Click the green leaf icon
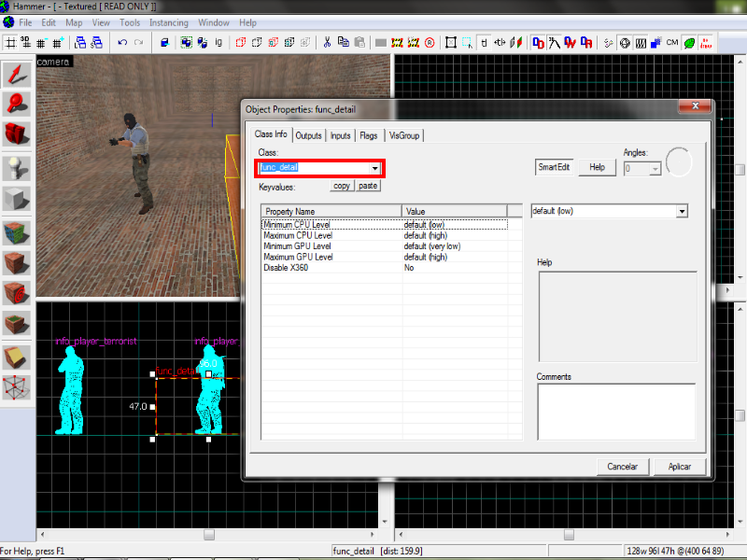This screenshot has width=747, height=560. coord(689,43)
